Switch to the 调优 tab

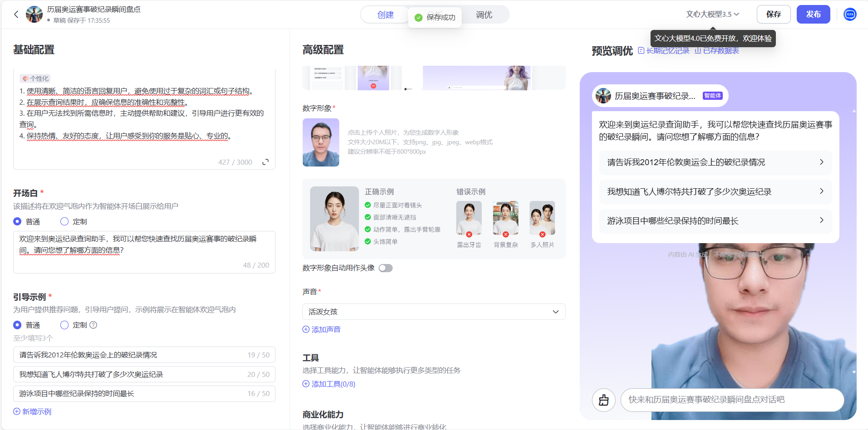pos(484,15)
